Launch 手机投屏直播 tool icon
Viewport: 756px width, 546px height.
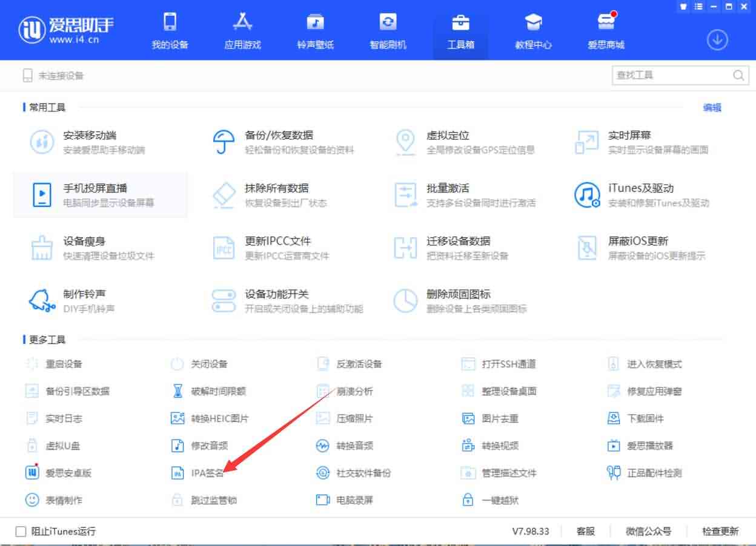point(42,195)
